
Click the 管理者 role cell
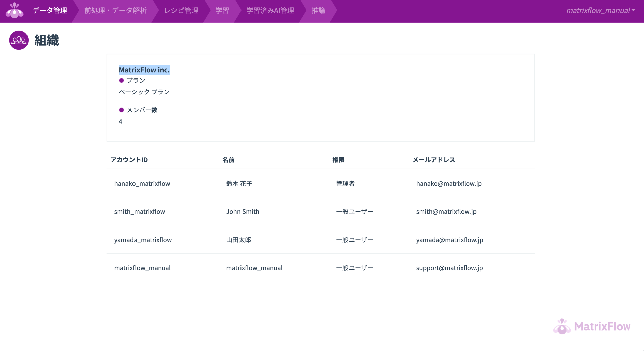click(345, 184)
